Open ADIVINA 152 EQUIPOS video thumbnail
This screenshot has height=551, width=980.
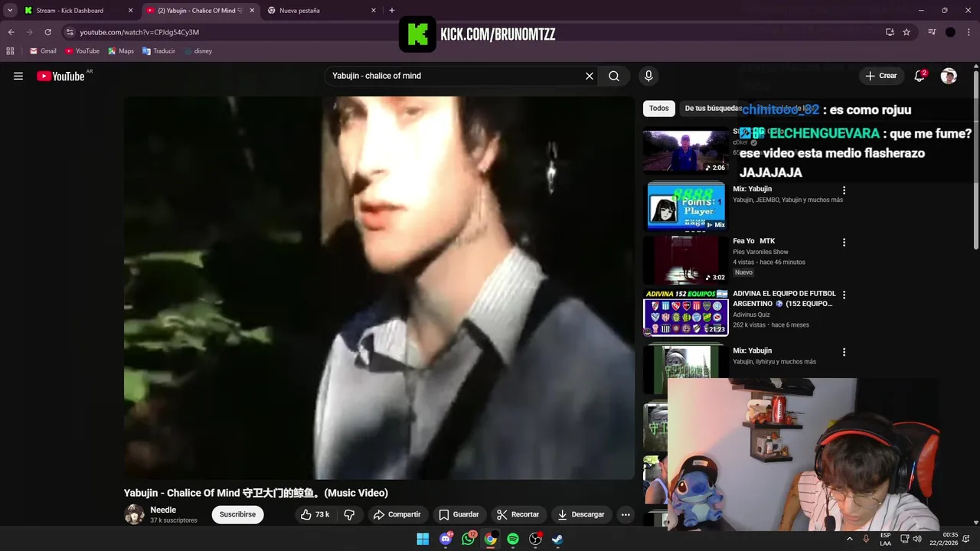click(686, 312)
